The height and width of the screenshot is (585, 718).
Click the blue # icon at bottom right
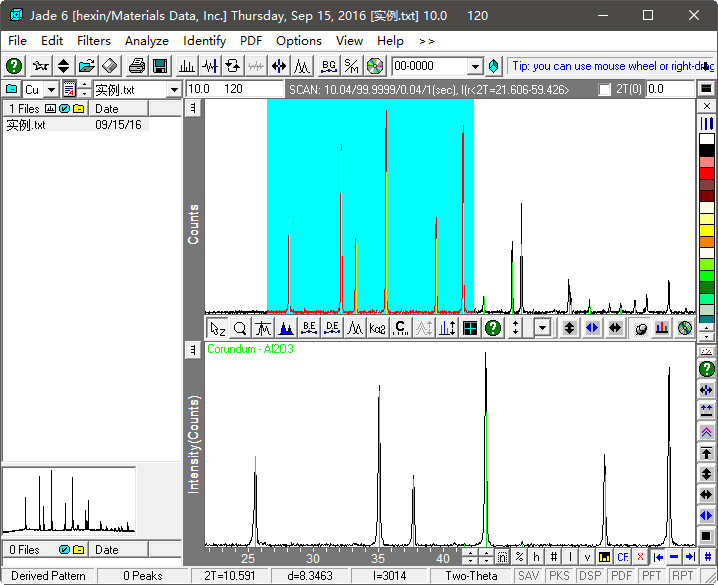pyautogui.click(x=708, y=557)
